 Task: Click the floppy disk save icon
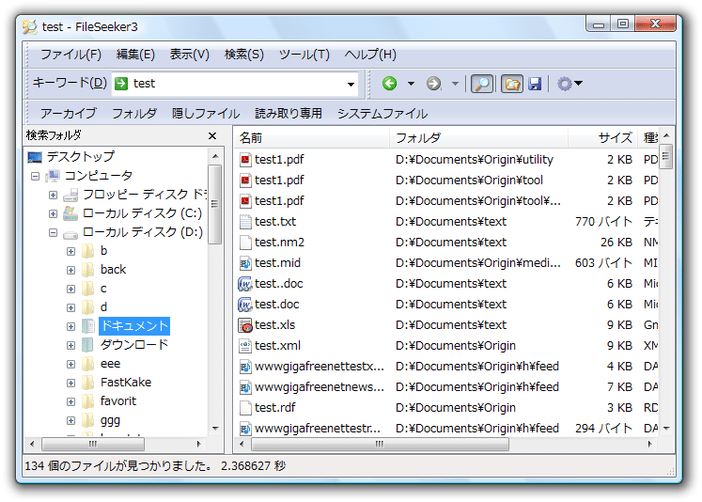coord(535,84)
